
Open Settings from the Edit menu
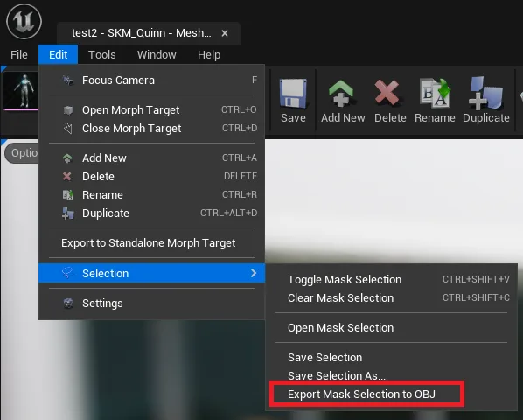[152, 304]
